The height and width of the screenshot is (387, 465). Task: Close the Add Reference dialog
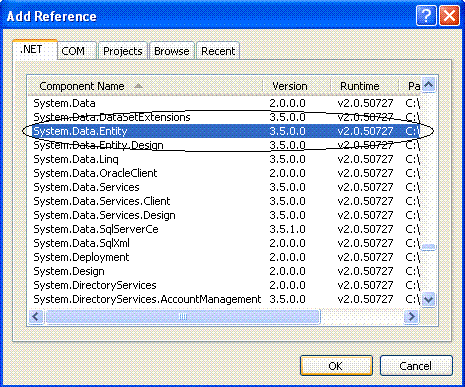pyautogui.click(x=449, y=16)
